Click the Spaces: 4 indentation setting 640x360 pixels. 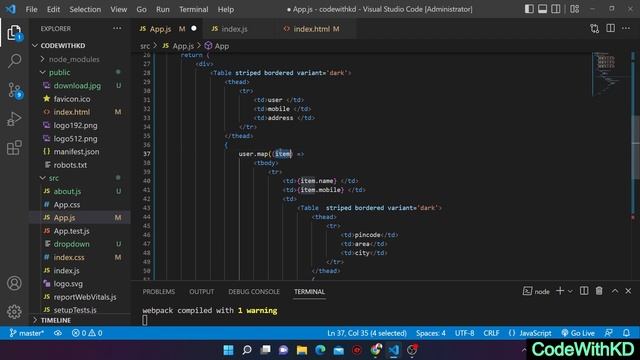[x=431, y=333]
